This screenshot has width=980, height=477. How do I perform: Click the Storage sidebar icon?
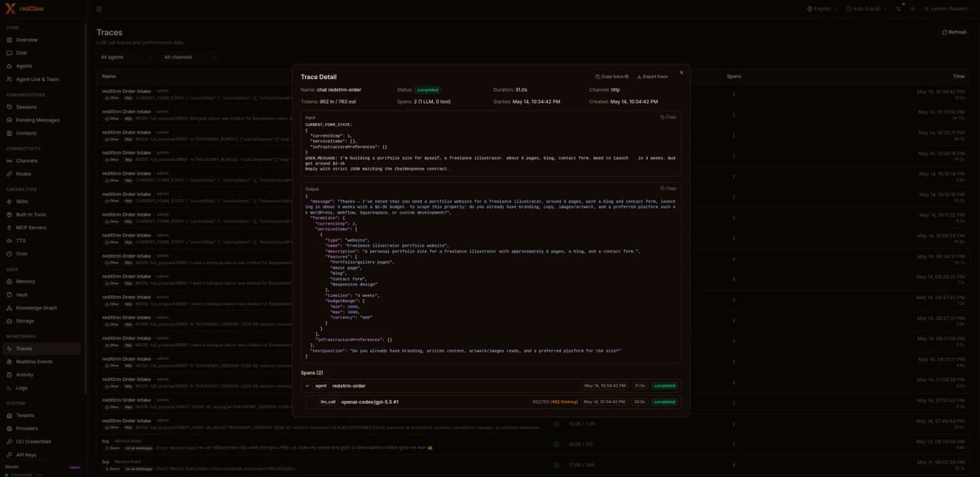10,321
